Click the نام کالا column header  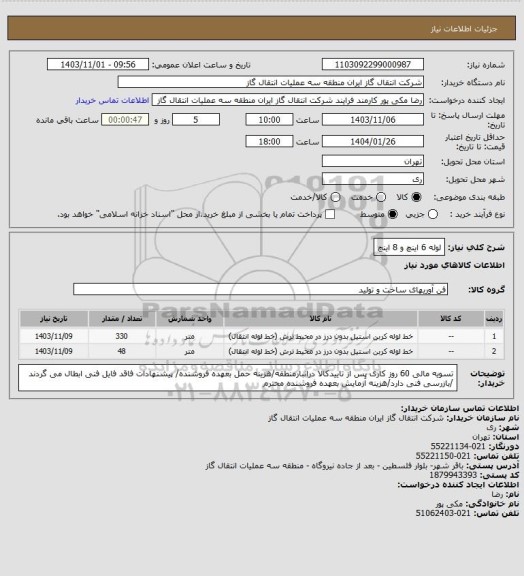pyautogui.click(x=320, y=319)
